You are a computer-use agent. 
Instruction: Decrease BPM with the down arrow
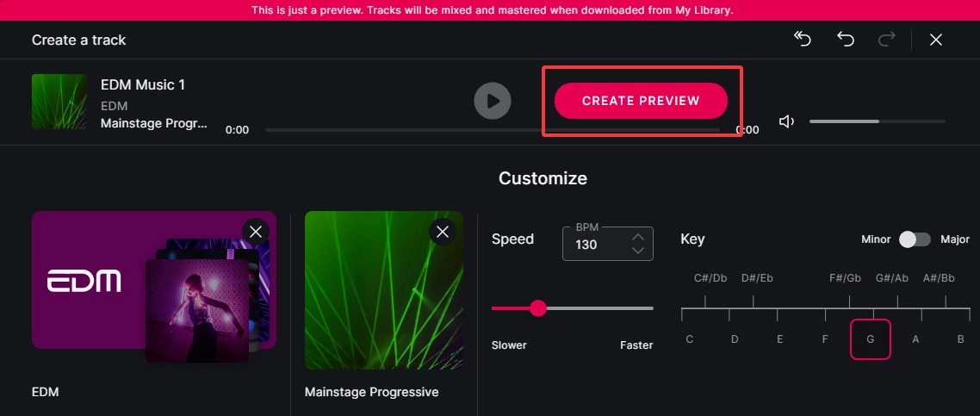tap(637, 251)
